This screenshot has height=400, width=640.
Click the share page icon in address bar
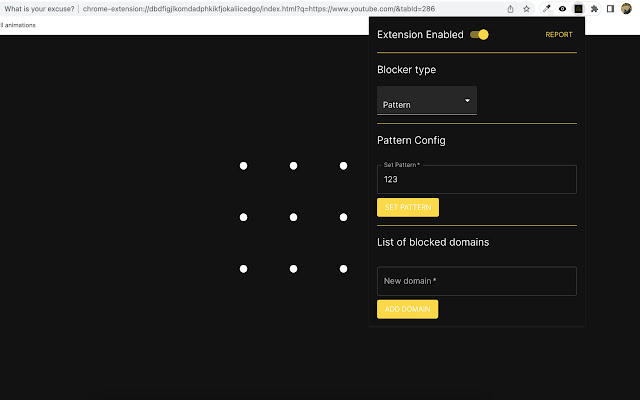(511, 8)
